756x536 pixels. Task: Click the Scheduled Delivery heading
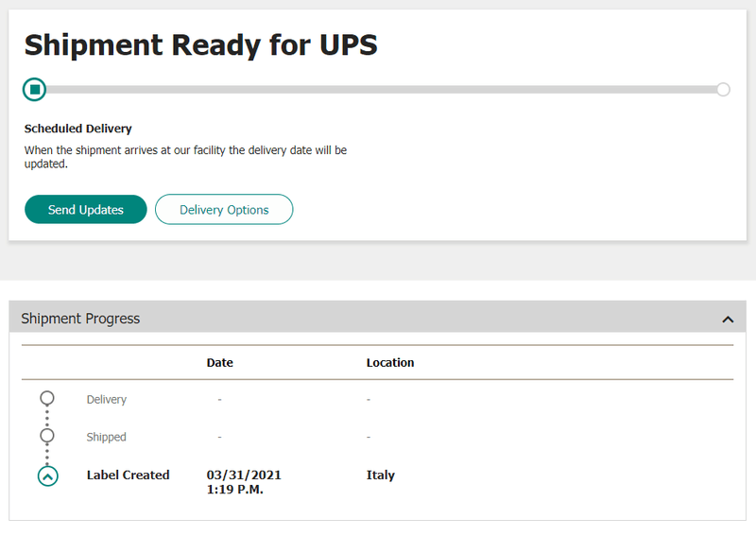(x=77, y=129)
